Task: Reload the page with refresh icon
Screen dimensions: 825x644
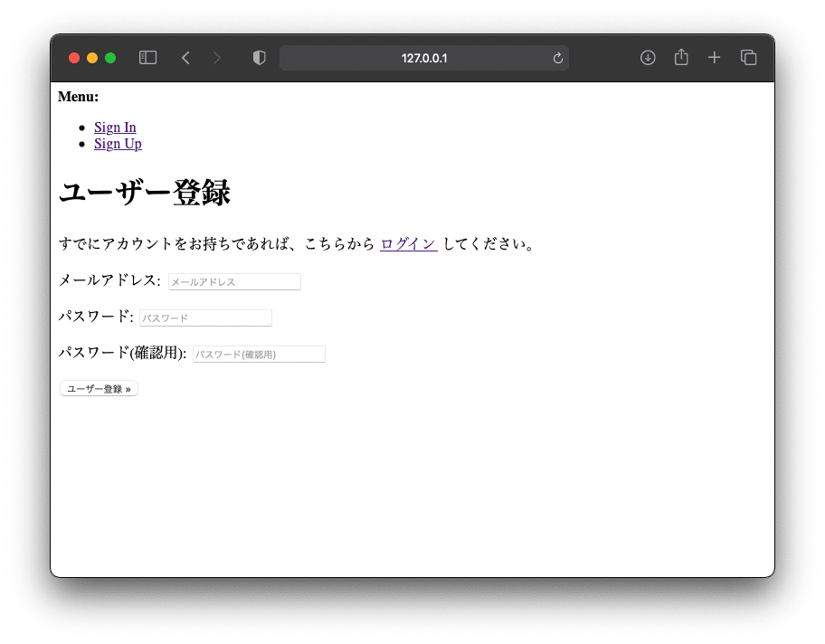Action: [x=558, y=58]
